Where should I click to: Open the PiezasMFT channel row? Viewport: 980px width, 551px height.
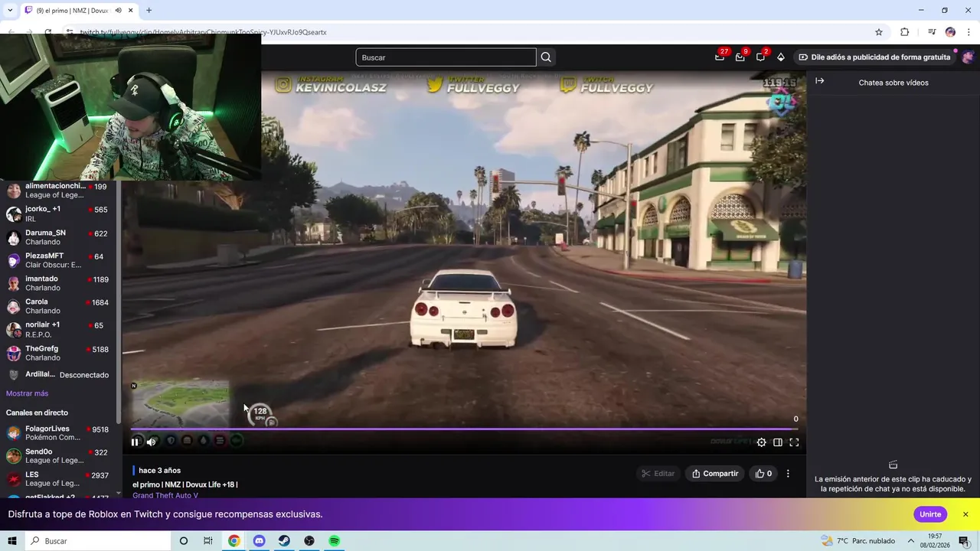pos(58,260)
